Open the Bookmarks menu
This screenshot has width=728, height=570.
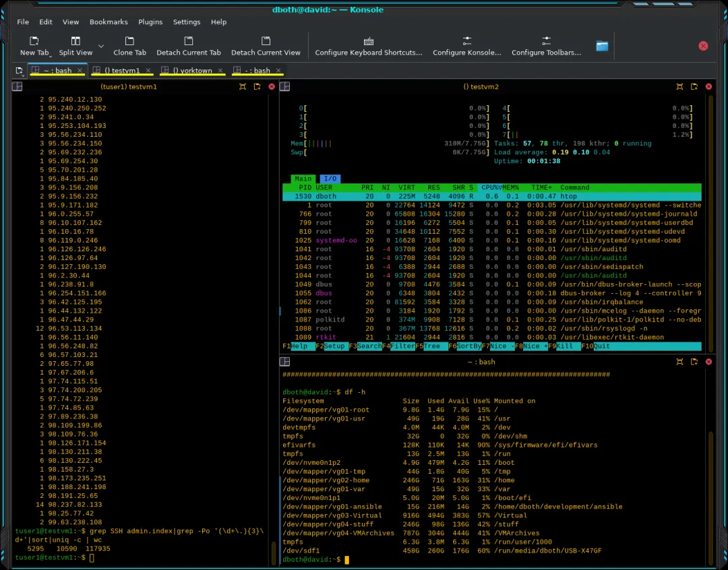click(x=109, y=22)
